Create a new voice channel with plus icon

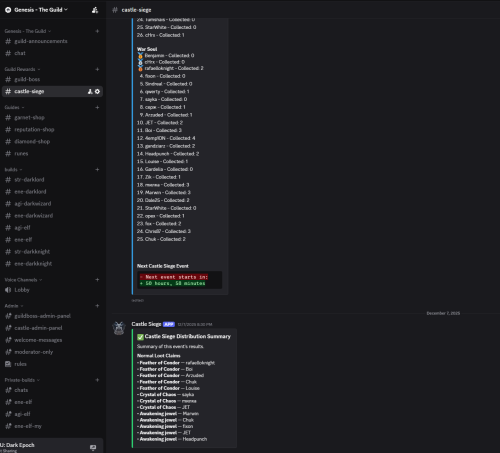coord(97,280)
